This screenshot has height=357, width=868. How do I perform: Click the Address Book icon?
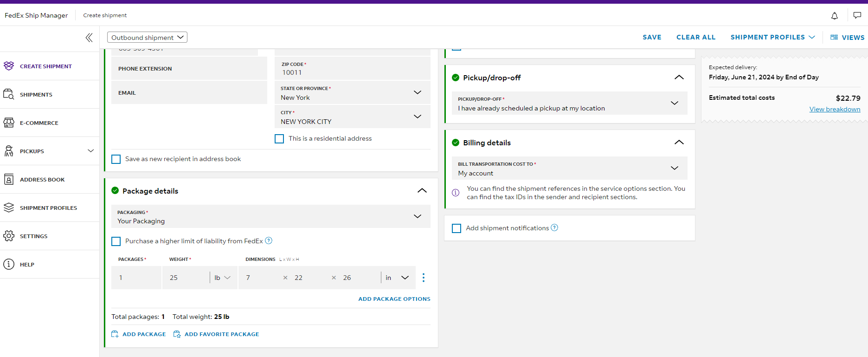click(x=9, y=179)
